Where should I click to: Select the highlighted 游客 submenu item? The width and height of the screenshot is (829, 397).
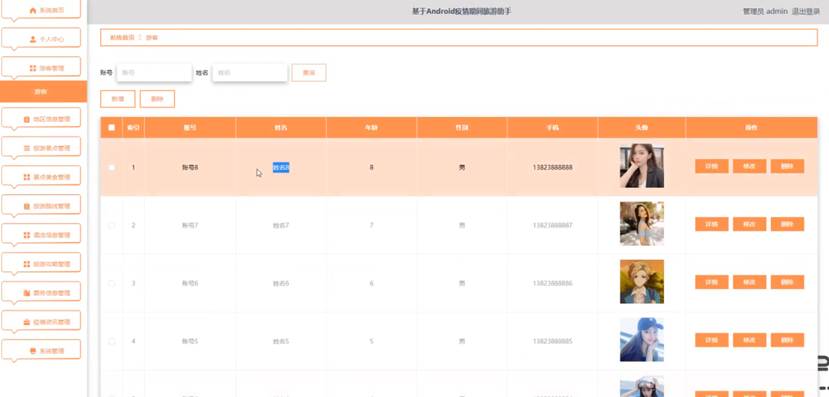[x=43, y=91]
